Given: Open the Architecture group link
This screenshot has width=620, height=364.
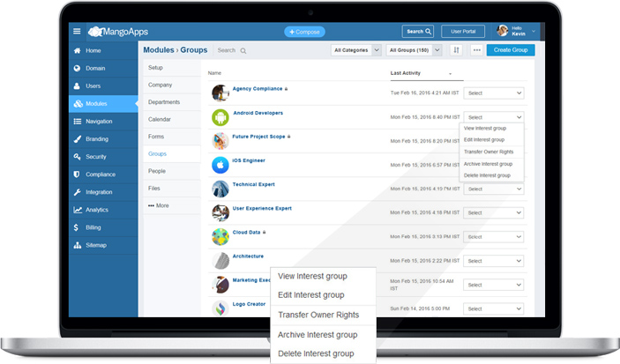Looking at the screenshot, I should click(248, 256).
